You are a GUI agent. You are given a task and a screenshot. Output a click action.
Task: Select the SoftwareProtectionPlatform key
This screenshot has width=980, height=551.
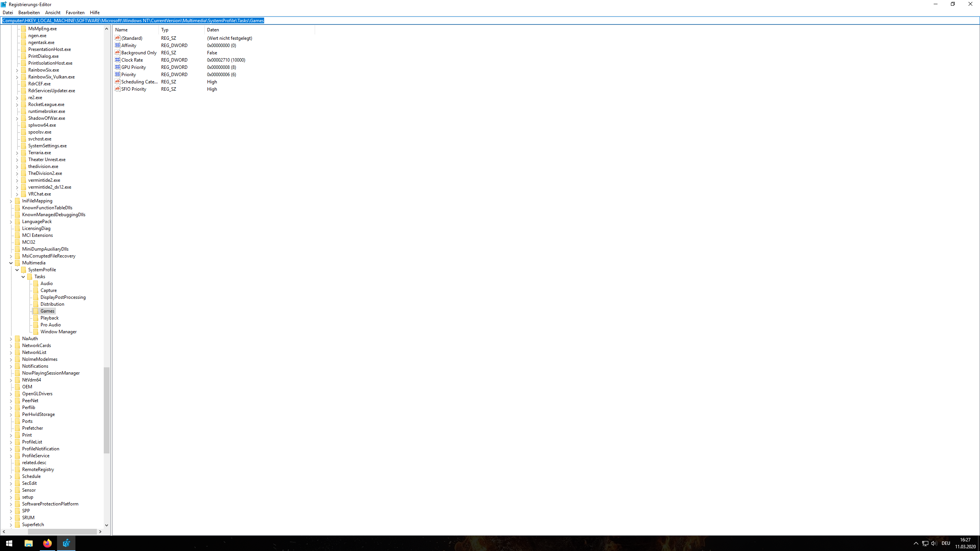(50, 504)
